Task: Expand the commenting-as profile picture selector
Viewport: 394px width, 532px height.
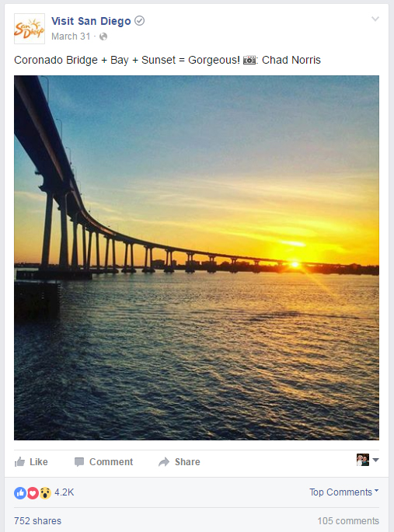Action: pos(368,460)
